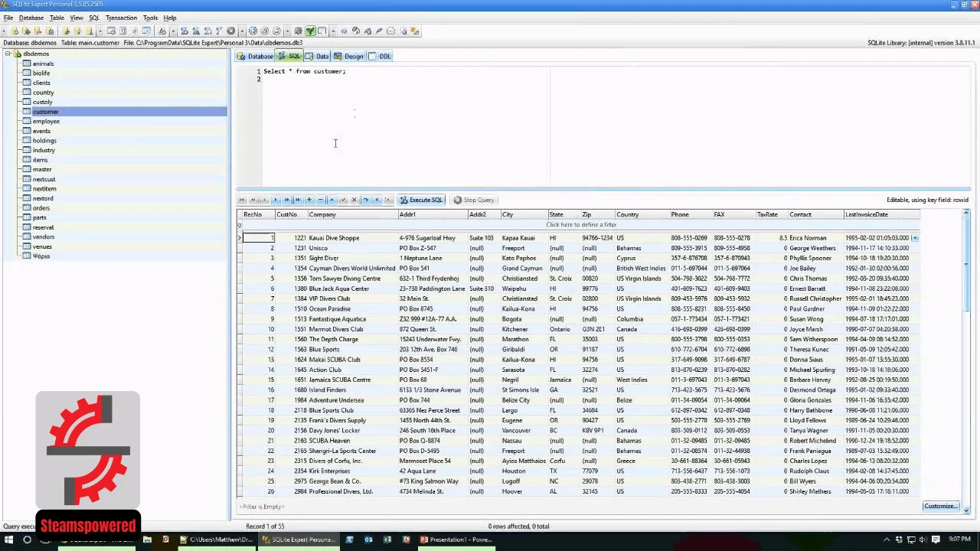Open the DDL tab
This screenshot has width=980, height=551.
coord(380,56)
